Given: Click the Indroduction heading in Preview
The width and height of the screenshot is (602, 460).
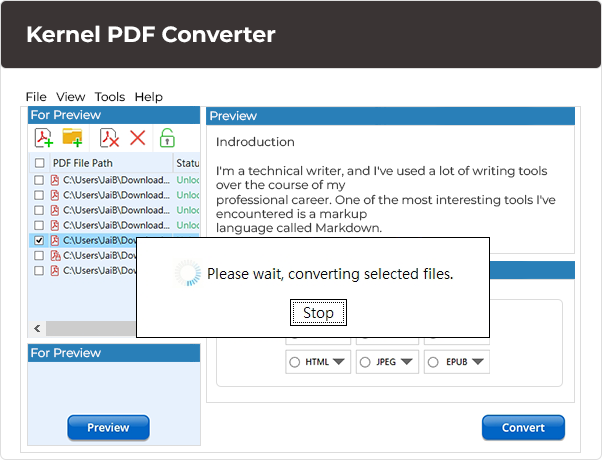Looking at the screenshot, I should coord(255,142).
